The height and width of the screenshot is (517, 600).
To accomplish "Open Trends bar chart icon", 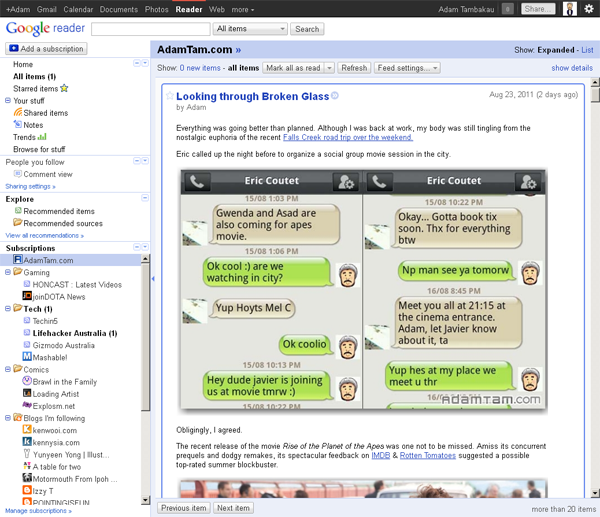I will coord(42,137).
